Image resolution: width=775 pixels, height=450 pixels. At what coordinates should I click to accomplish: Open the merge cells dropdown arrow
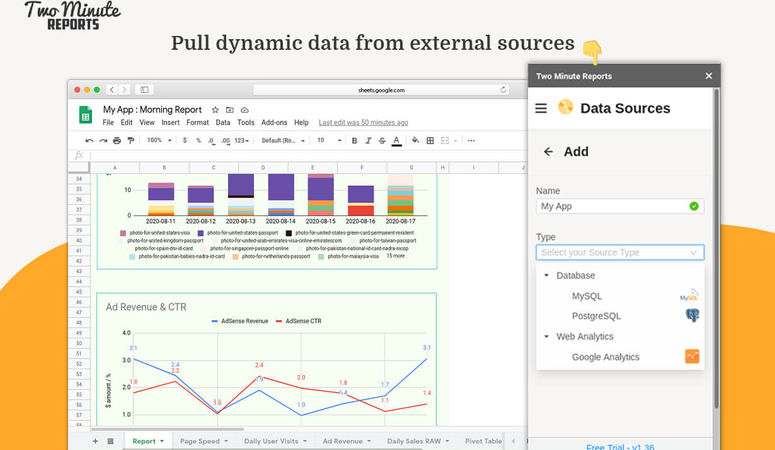455,141
